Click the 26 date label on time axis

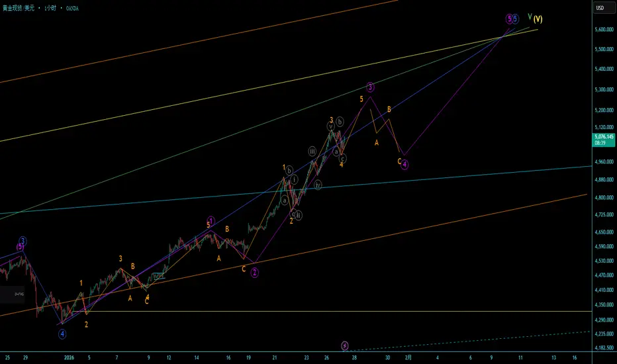[x=326, y=357]
